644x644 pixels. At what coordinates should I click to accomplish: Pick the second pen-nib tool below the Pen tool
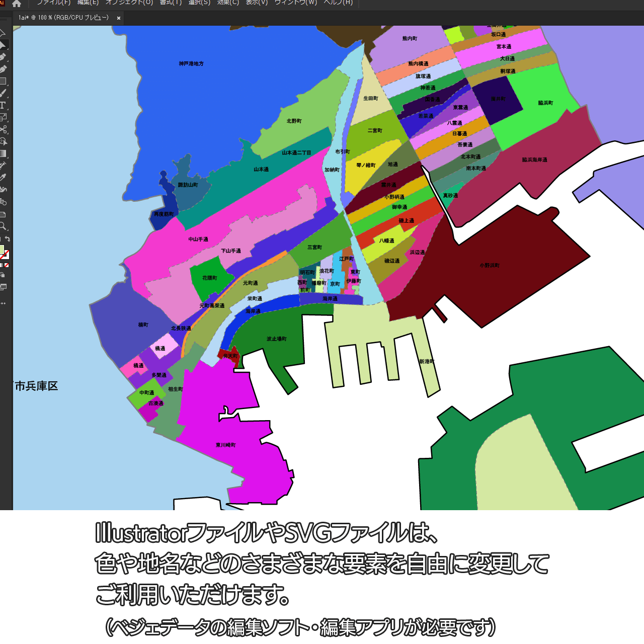[3, 69]
